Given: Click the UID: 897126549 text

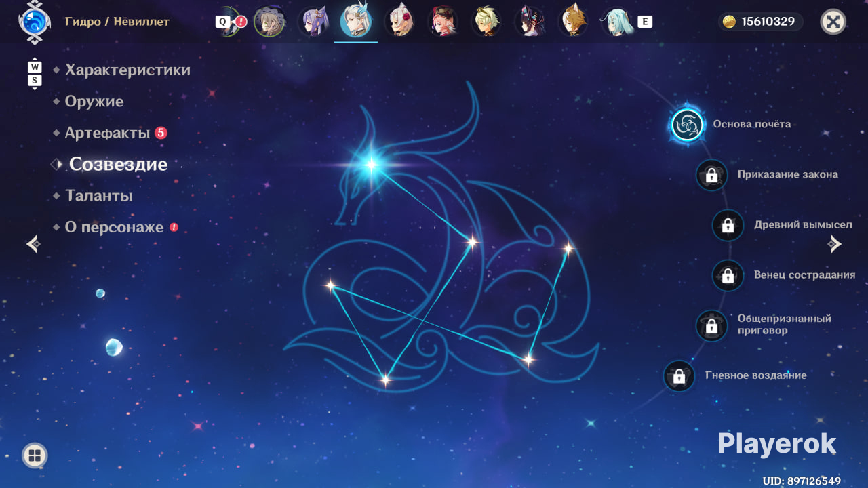Looking at the screenshot, I should pyautogui.click(x=802, y=481).
